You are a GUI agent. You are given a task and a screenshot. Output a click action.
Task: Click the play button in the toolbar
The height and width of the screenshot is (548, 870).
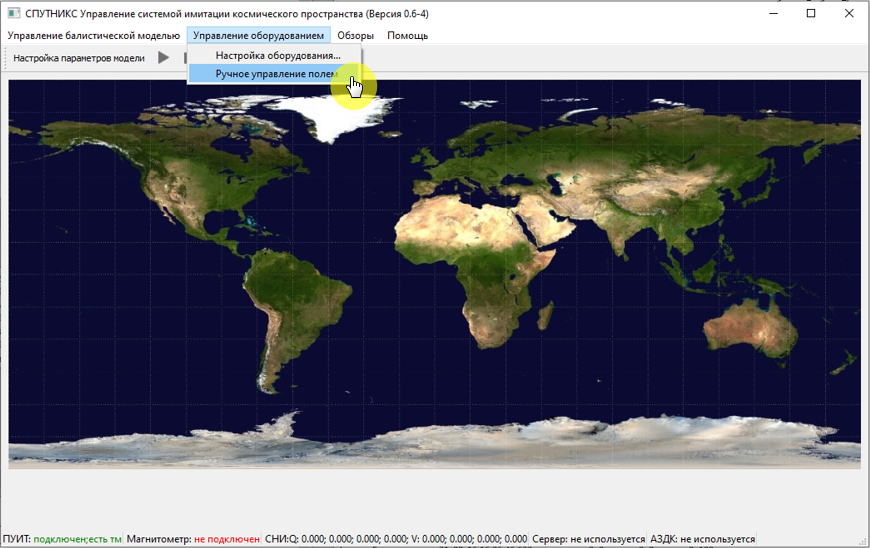(164, 58)
